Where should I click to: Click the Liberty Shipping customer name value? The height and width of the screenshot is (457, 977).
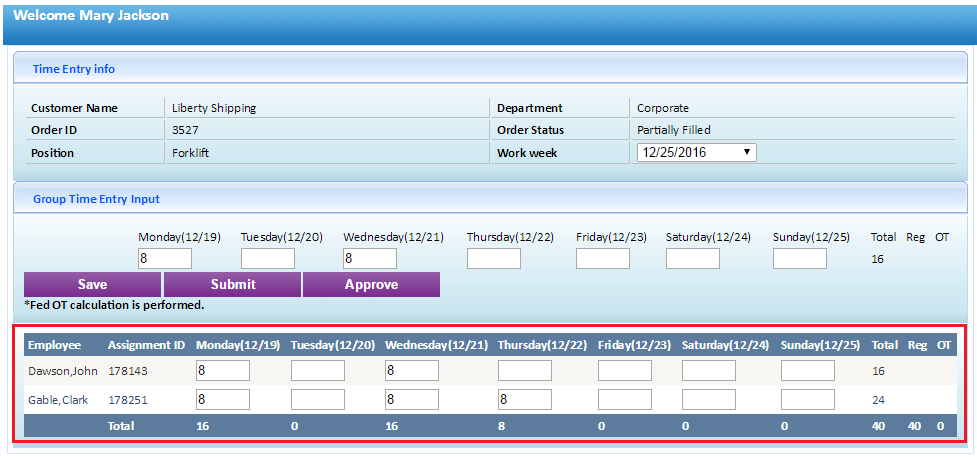[214, 108]
